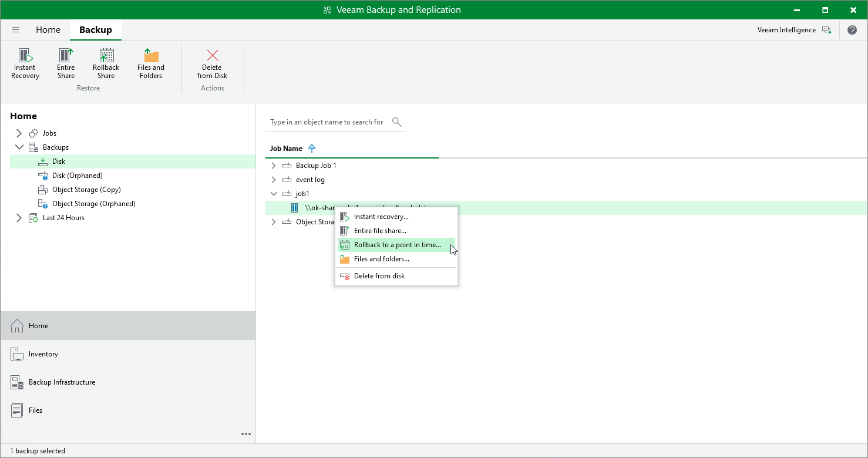The image size is (868, 458).
Task: Choose Entire file share... from context menu
Action: pos(396,231)
